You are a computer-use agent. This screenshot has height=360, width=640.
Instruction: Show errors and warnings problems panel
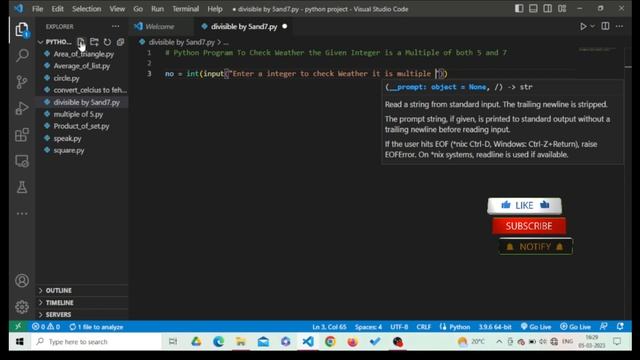pyautogui.click(x=46, y=327)
